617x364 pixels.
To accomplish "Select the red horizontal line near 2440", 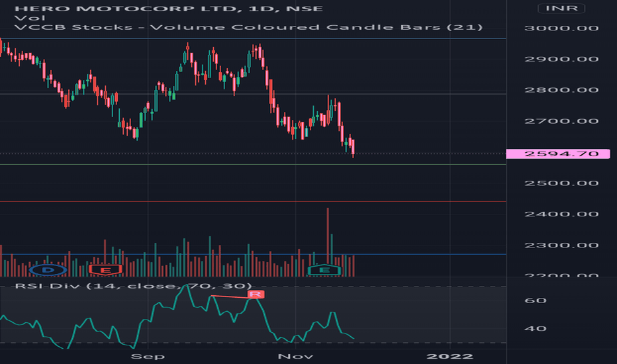I will click(253, 201).
